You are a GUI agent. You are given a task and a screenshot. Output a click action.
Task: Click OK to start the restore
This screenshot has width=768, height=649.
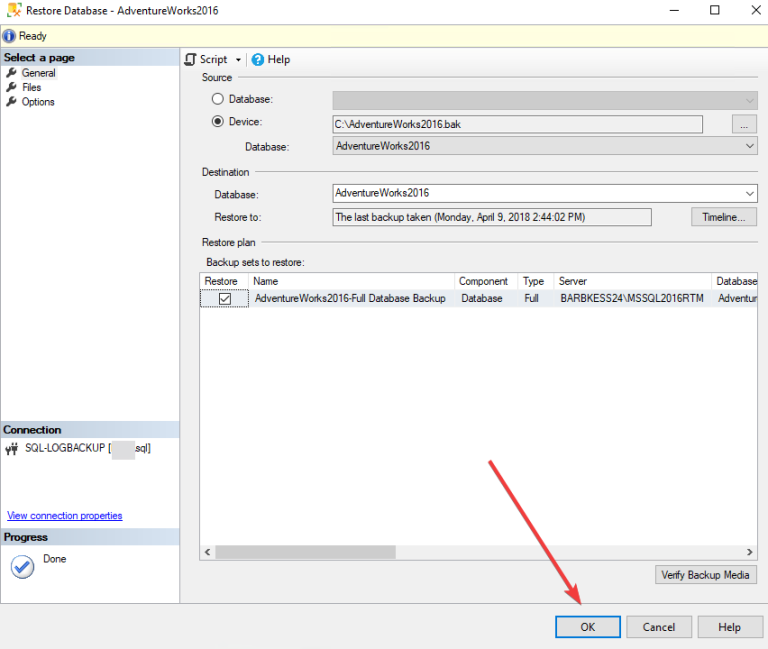588,627
